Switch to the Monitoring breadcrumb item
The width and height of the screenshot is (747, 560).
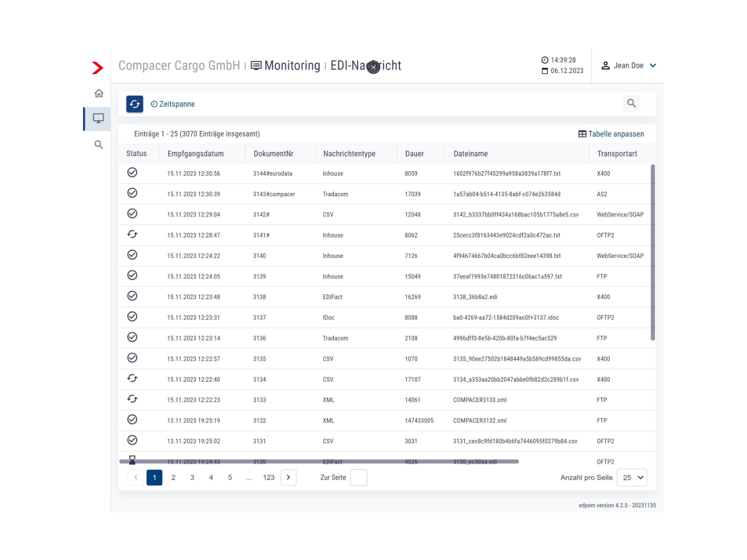(292, 65)
